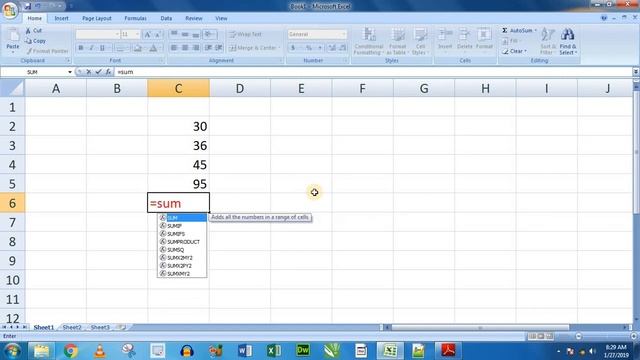Click the Delete cells icon
Screen dimensions: 640x360
tap(464, 35)
